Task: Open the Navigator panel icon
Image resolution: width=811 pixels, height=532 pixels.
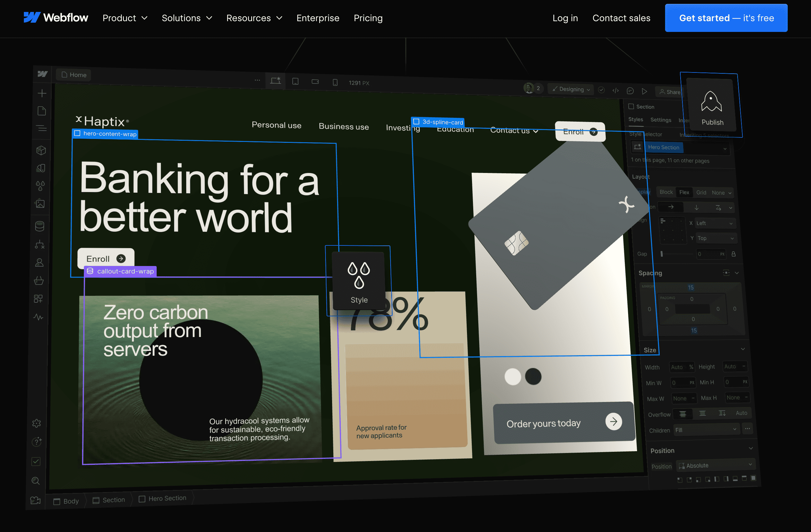Action: click(x=41, y=129)
